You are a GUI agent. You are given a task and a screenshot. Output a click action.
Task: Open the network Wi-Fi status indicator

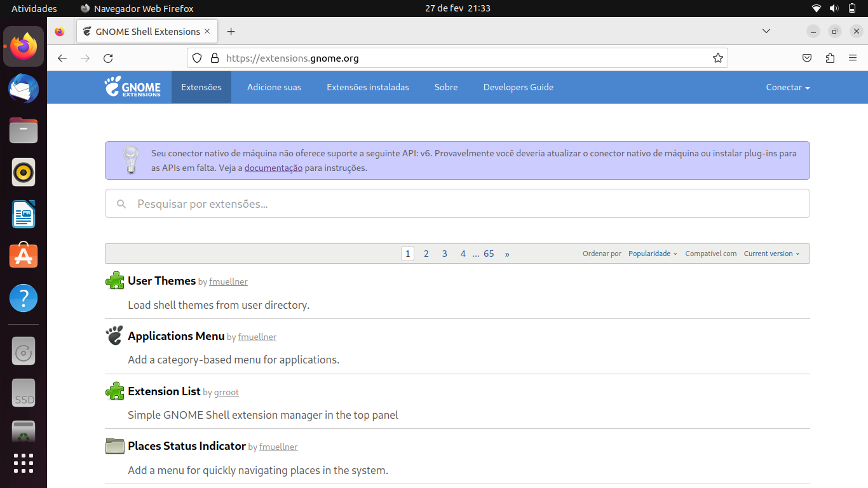pyautogui.click(x=817, y=8)
